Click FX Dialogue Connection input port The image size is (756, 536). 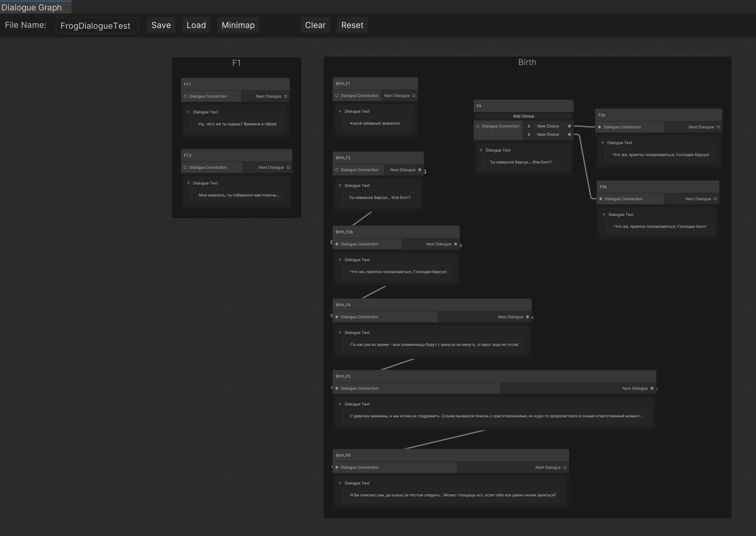(x=478, y=126)
